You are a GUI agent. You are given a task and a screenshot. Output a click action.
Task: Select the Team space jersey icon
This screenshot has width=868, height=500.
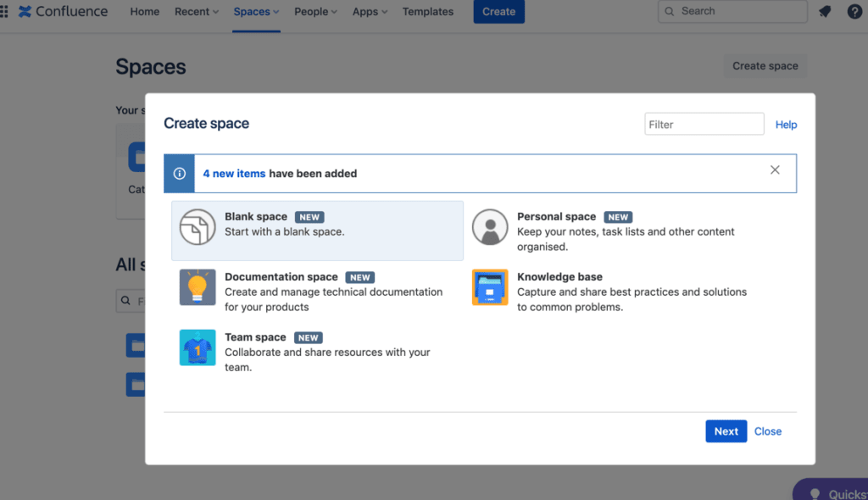198,347
